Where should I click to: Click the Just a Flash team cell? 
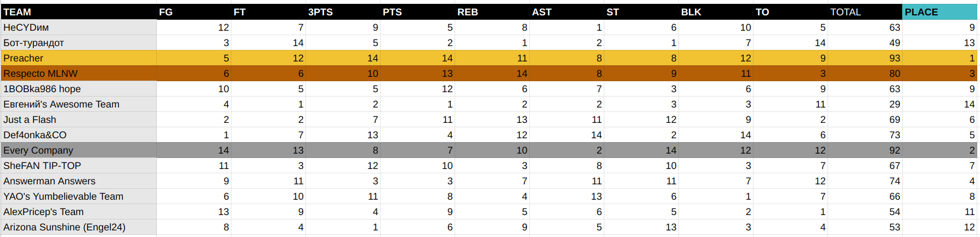pos(79,120)
